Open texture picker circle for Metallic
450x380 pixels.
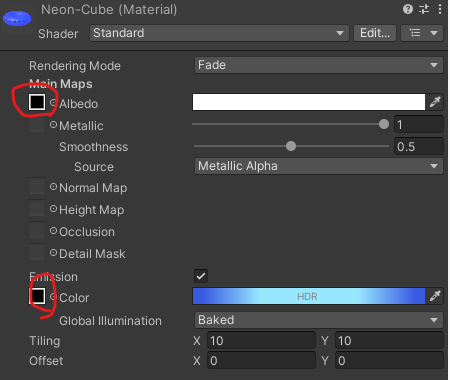pyautogui.click(x=53, y=125)
